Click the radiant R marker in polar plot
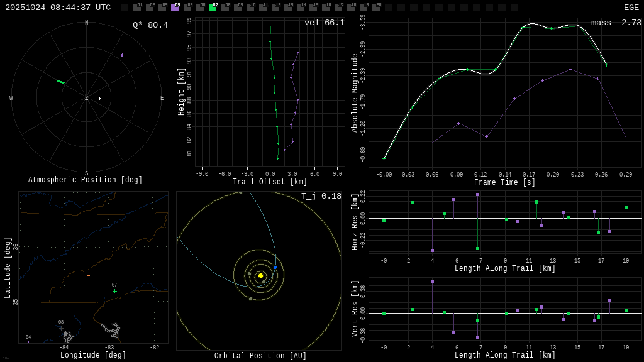 [x=100, y=99]
